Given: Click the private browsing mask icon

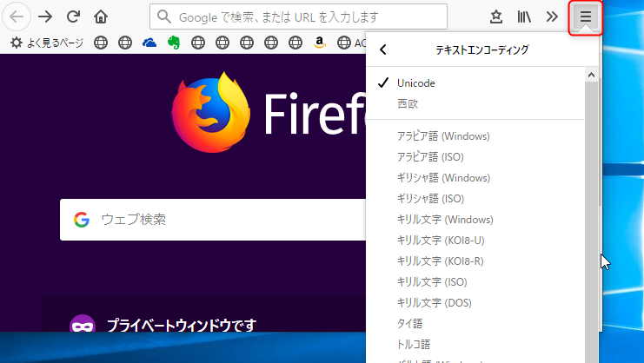Looking at the screenshot, I should [x=83, y=324].
